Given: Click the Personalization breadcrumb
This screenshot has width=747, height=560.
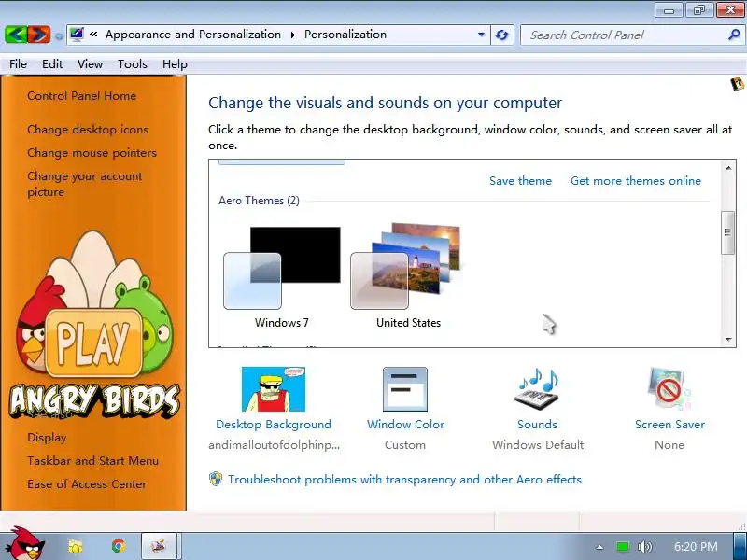Looking at the screenshot, I should (x=345, y=35).
